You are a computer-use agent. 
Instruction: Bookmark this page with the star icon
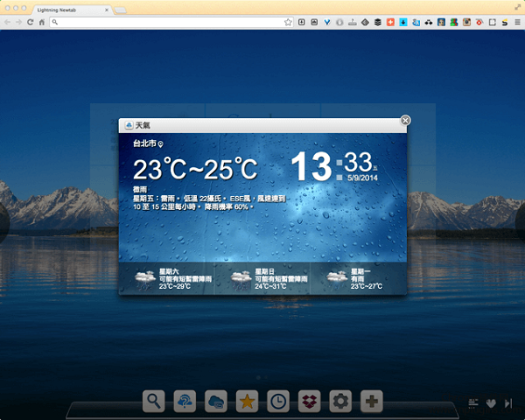click(288, 22)
